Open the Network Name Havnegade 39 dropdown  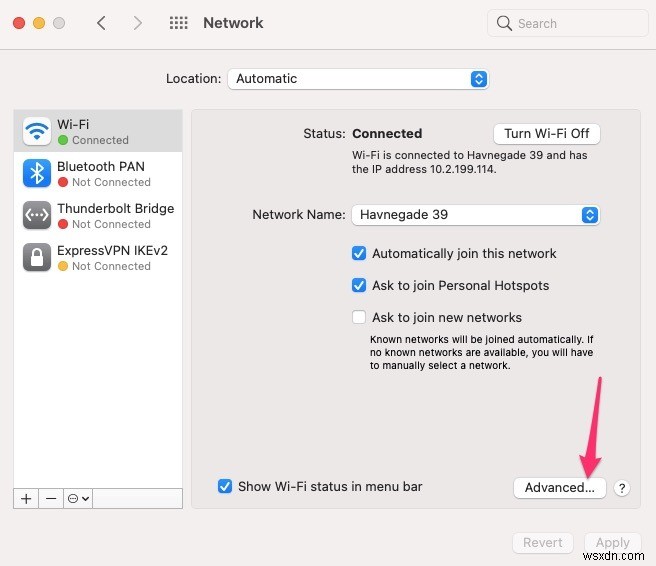pyautogui.click(x=476, y=215)
